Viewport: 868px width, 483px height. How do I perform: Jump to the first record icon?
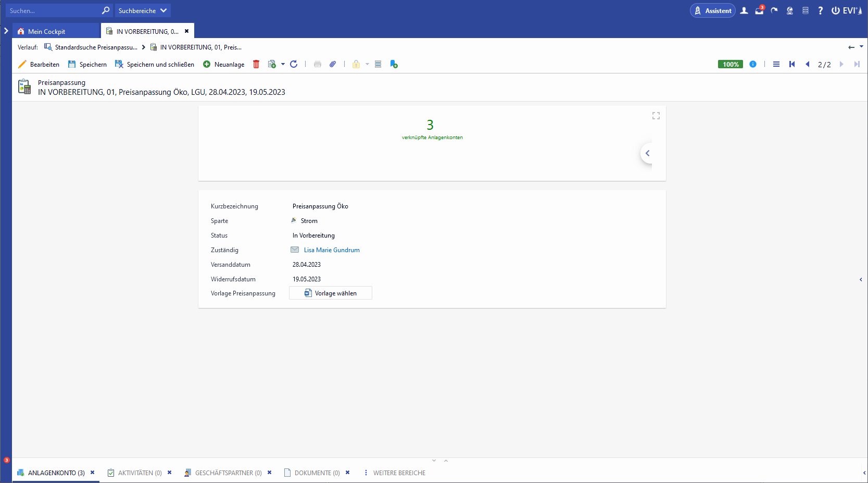point(792,64)
